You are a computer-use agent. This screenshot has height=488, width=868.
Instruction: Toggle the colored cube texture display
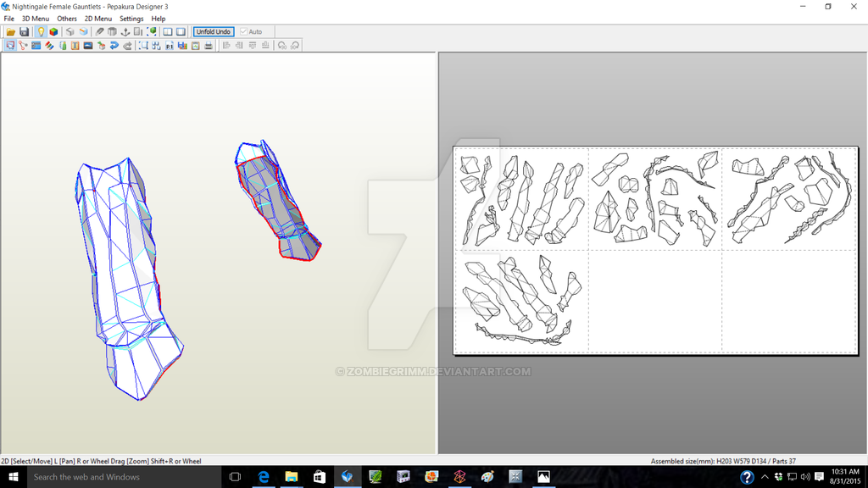click(x=53, y=32)
